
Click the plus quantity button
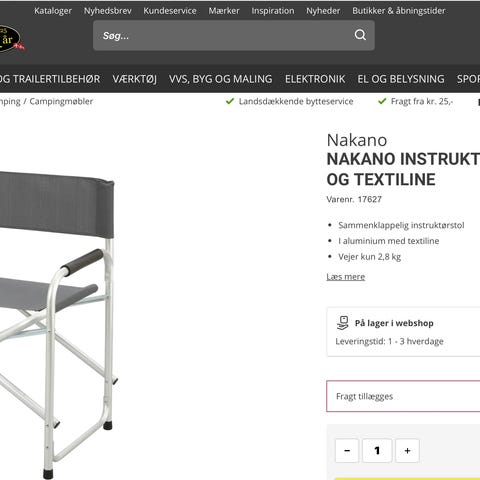coord(407,451)
